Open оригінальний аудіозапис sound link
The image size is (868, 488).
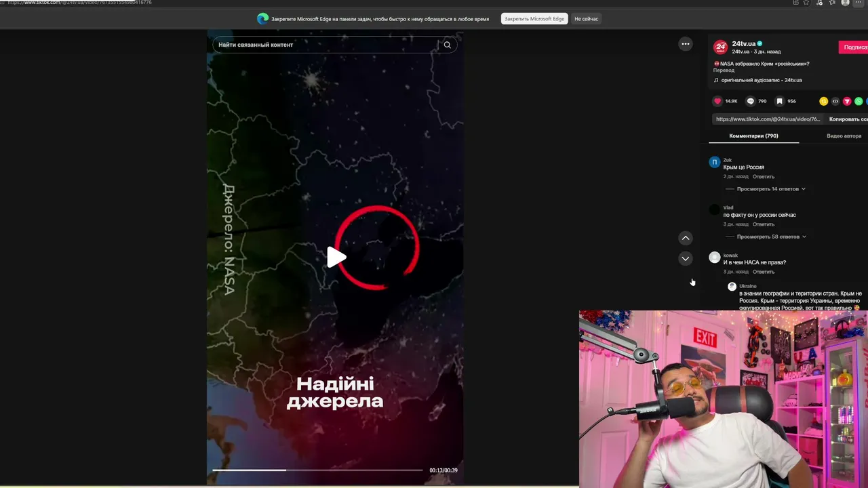[x=762, y=80]
